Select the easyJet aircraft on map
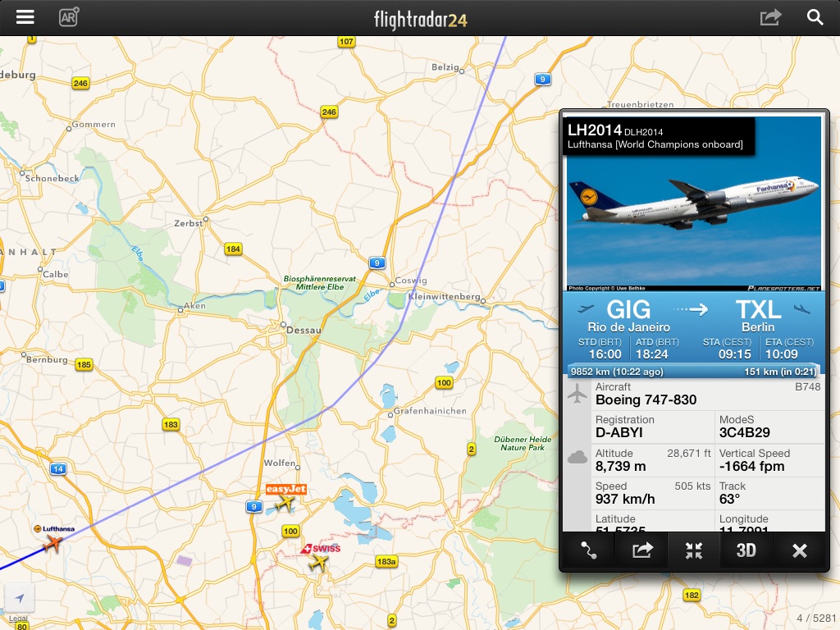 tap(285, 503)
